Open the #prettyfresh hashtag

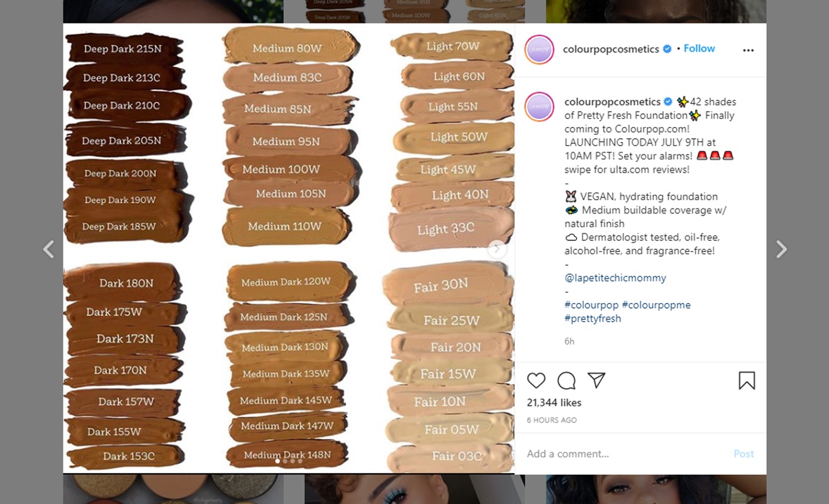tap(593, 318)
